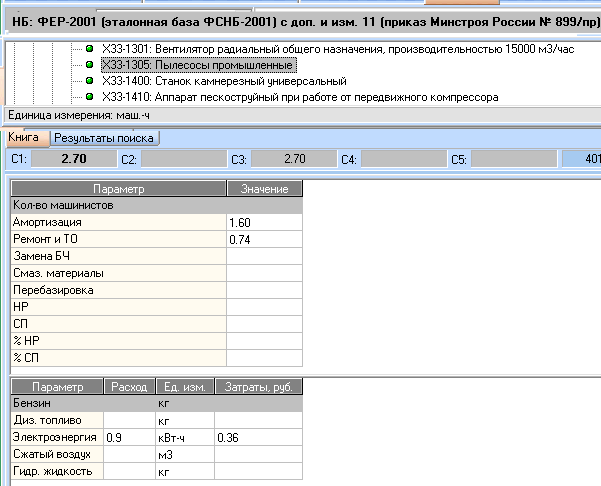Image resolution: width=601 pixels, height=486 pixels.
Task: Click the empty С5 value field
Action: [514, 159]
